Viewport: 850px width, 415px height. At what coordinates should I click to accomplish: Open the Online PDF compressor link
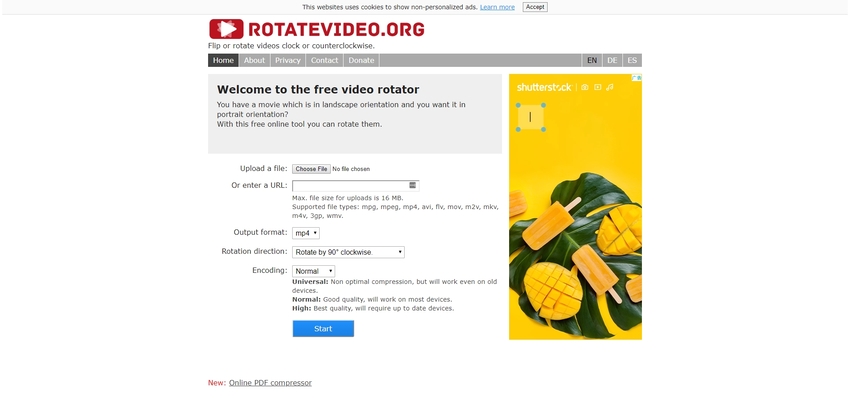270,383
